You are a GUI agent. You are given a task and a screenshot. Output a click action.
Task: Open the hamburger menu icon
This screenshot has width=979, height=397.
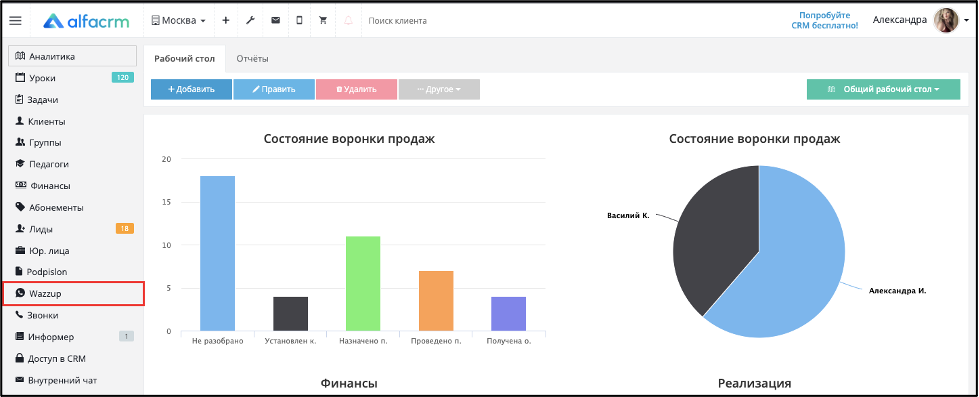pyautogui.click(x=16, y=21)
